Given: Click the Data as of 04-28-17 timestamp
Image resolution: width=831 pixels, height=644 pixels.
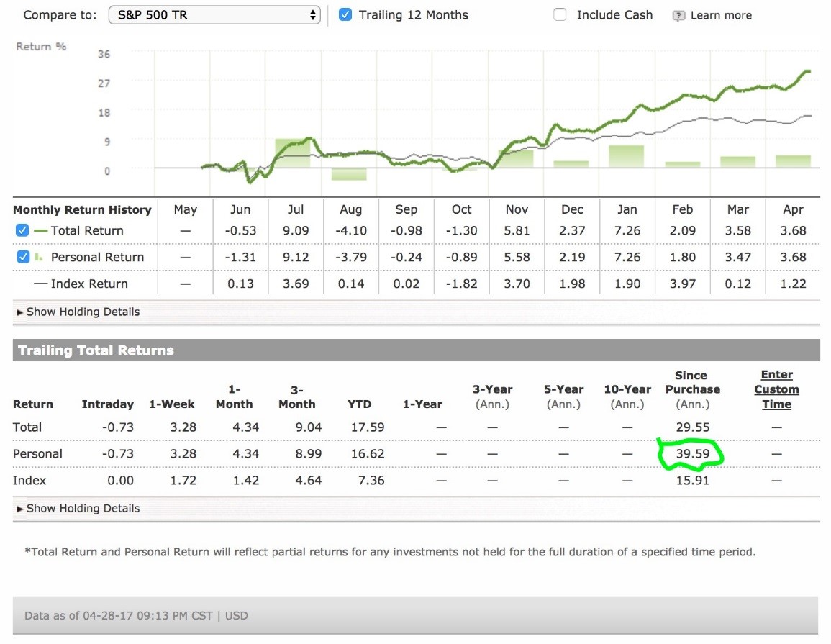Looking at the screenshot, I should click(x=136, y=615).
